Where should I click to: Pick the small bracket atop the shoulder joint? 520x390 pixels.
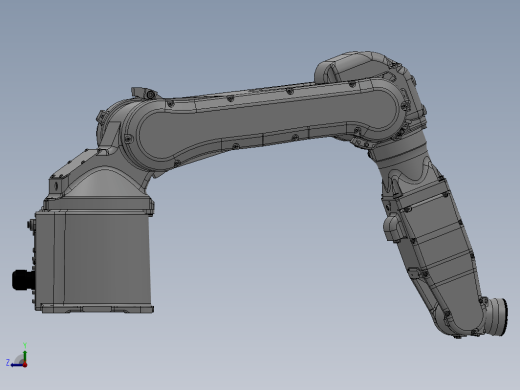click(144, 93)
